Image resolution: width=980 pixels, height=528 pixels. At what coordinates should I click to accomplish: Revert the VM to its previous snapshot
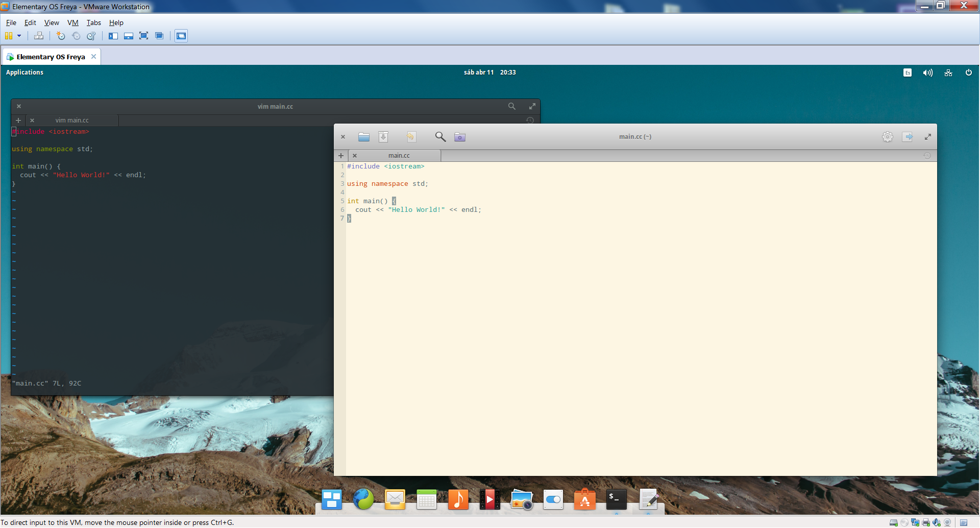pos(76,36)
